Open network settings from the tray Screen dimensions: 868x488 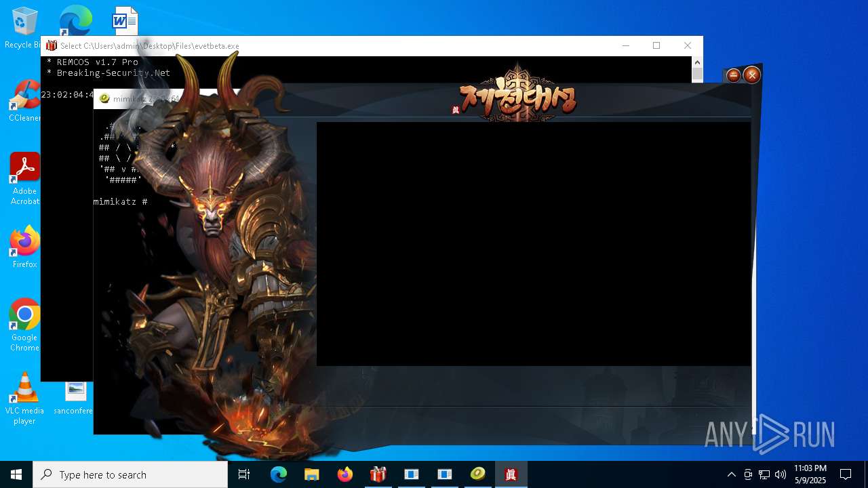(764, 474)
